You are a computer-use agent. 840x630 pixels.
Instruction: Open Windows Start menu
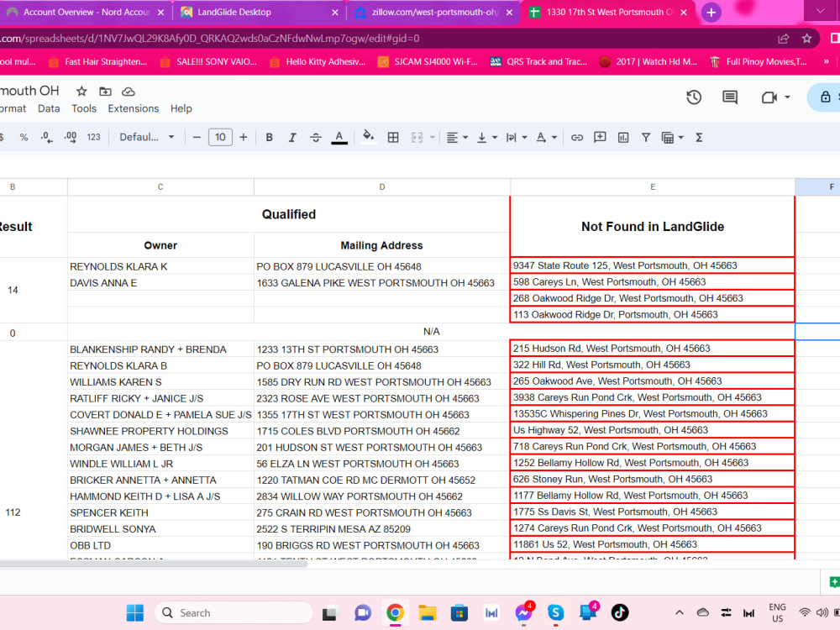click(x=135, y=613)
